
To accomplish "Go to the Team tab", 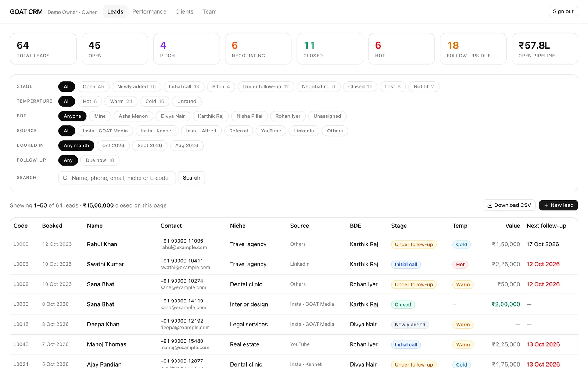I will (x=209, y=11).
